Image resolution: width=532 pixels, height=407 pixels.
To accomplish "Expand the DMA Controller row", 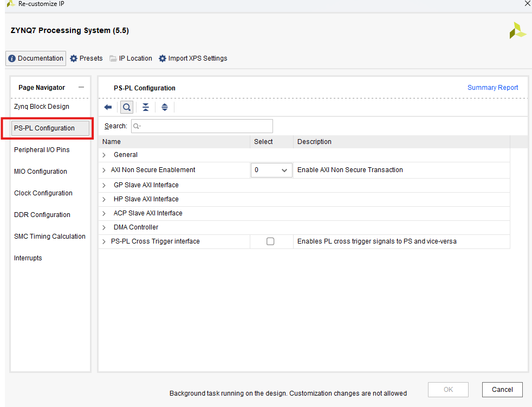I will point(104,228).
